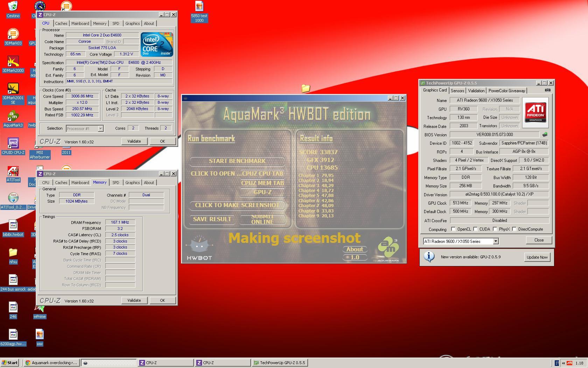Click the taskbar clock showing 1.18
Screen dimensions: 588x368
pyautogui.click(x=579, y=363)
